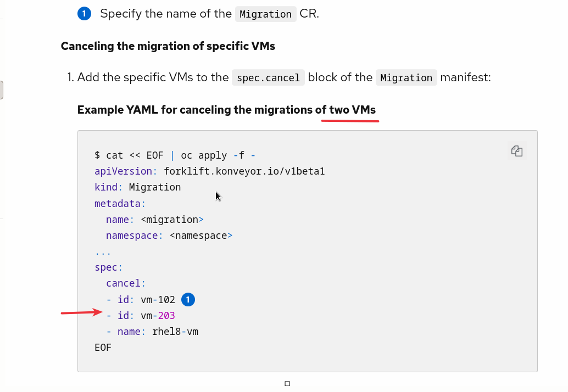Click the side panel handle on the left edge

pos(2,90)
